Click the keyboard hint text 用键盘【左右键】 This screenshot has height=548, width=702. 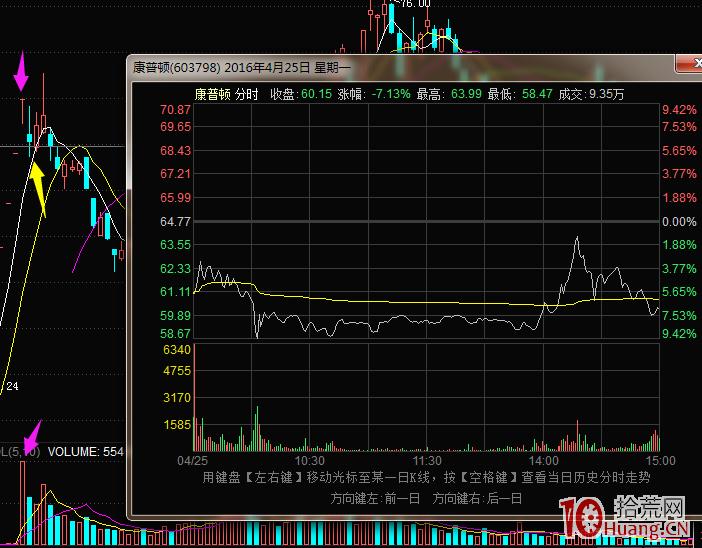click(x=253, y=477)
